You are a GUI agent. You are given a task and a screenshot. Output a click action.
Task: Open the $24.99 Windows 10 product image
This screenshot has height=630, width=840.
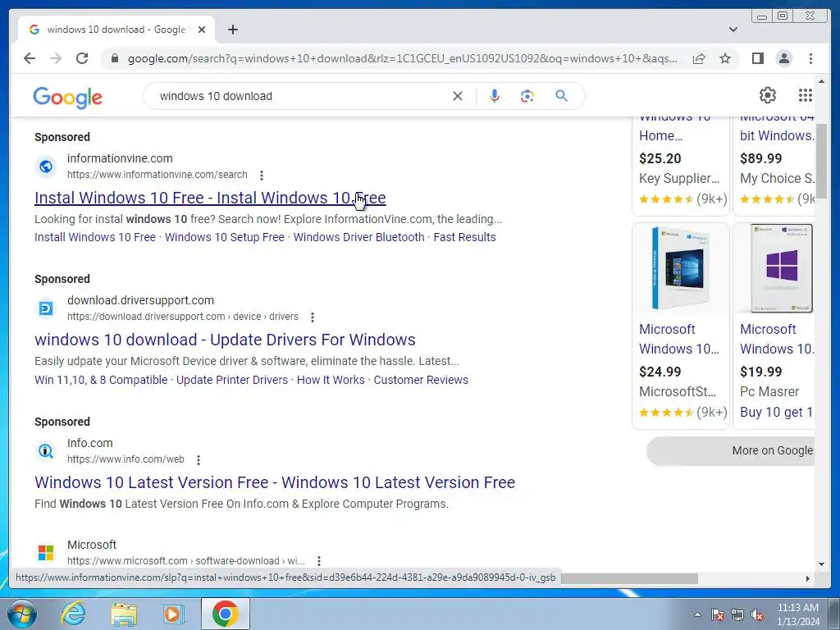tap(680, 268)
